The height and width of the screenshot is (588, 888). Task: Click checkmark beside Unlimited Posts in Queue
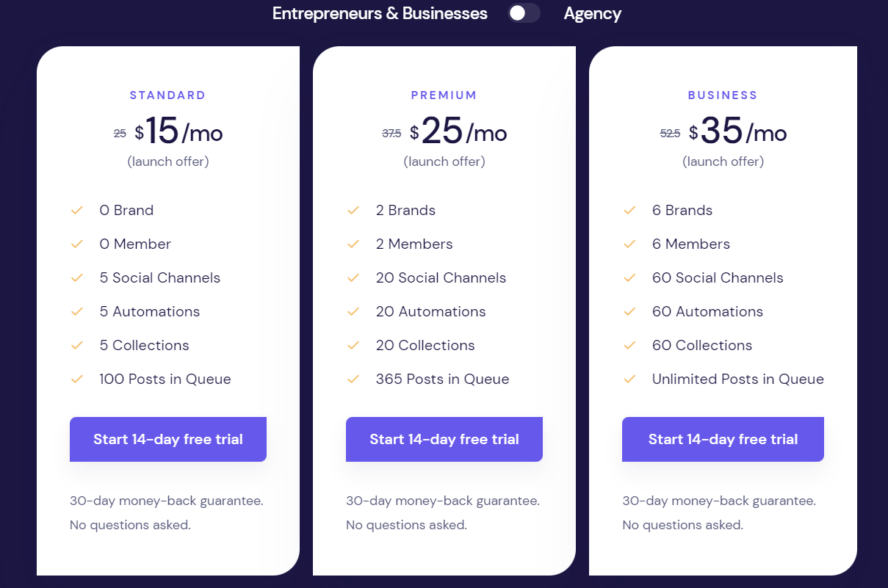point(629,380)
